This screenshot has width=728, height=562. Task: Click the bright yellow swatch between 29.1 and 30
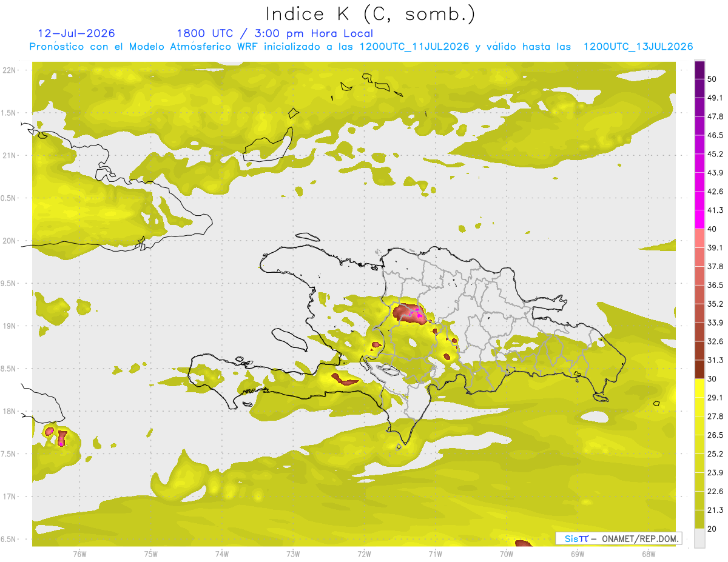point(700,388)
